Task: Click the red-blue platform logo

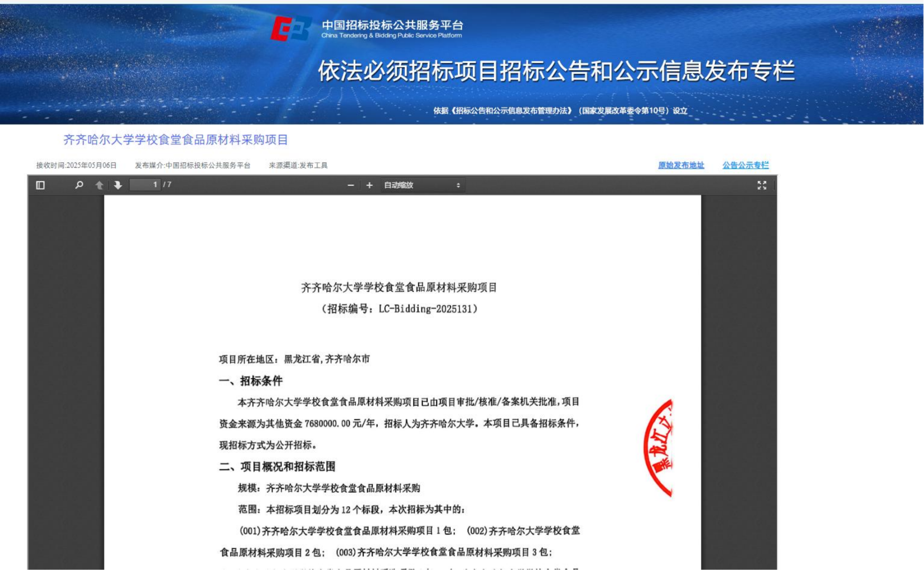Action: tap(291, 29)
